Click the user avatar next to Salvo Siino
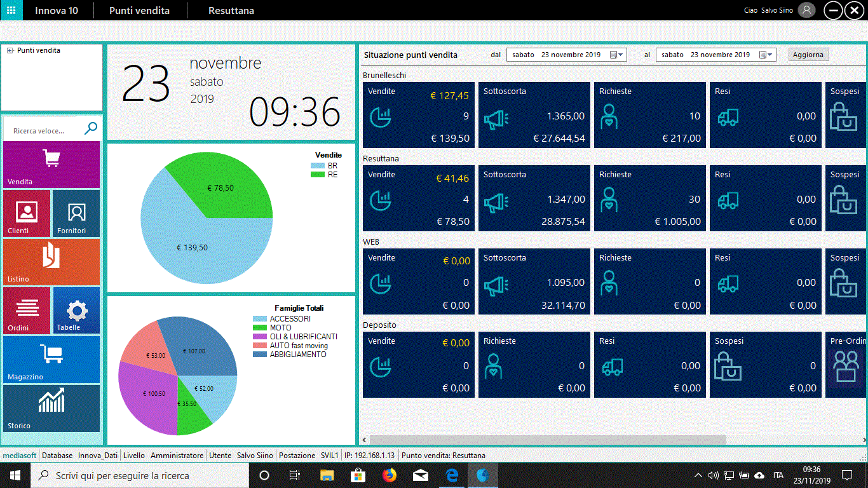Viewport: 868px width, 488px height. [806, 10]
